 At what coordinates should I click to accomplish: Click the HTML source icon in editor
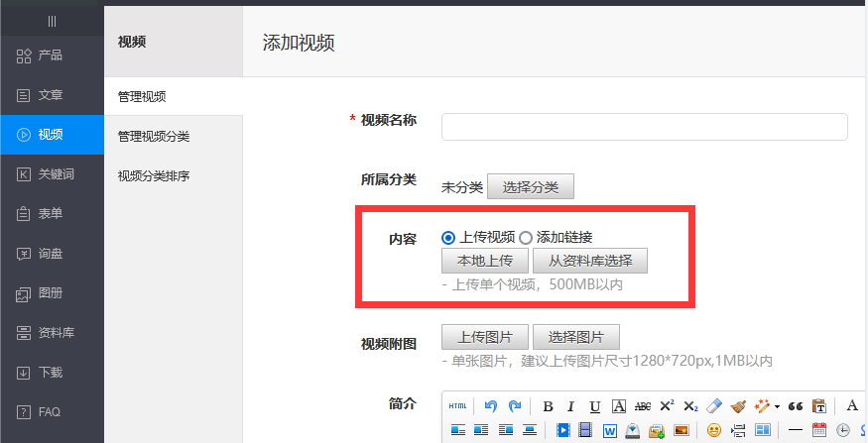457,406
